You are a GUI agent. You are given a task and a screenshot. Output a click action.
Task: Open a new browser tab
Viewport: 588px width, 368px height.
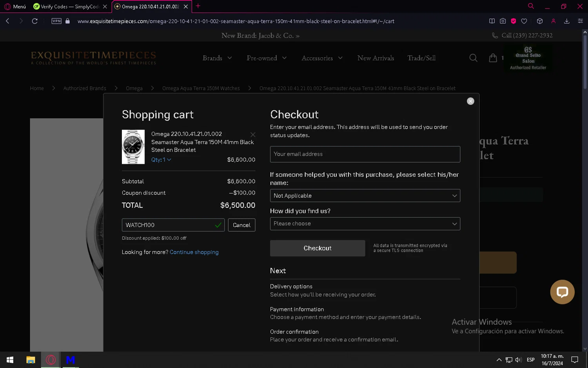point(198,6)
